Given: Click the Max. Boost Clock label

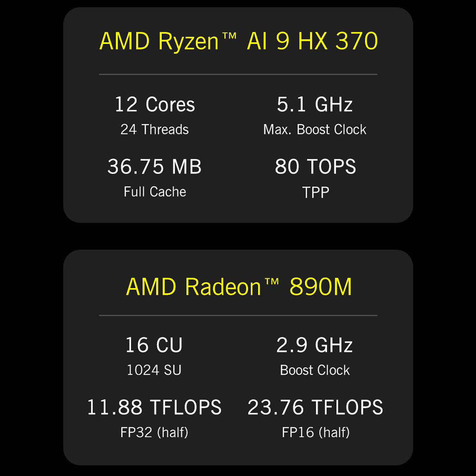Looking at the screenshot, I should pyautogui.click(x=315, y=129).
